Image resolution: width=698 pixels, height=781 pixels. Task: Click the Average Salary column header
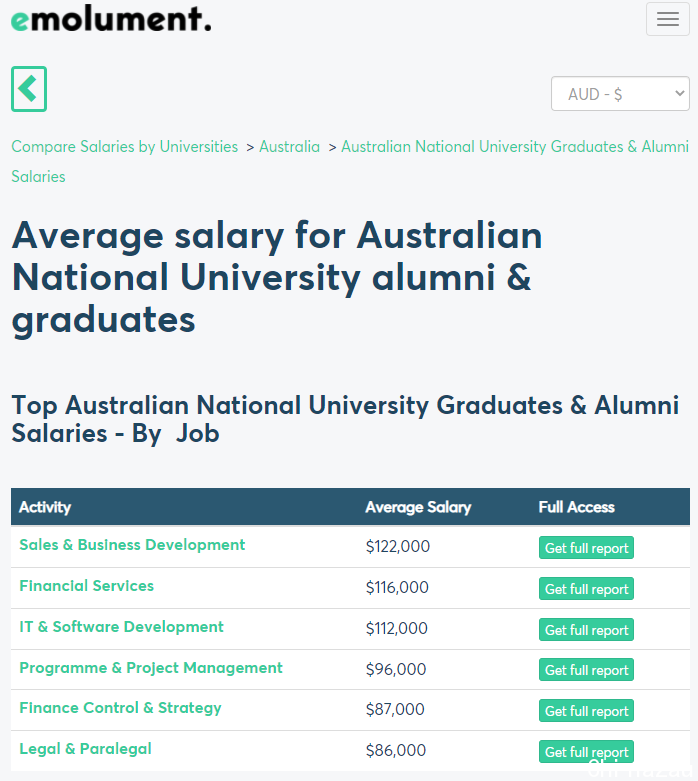[x=418, y=507]
